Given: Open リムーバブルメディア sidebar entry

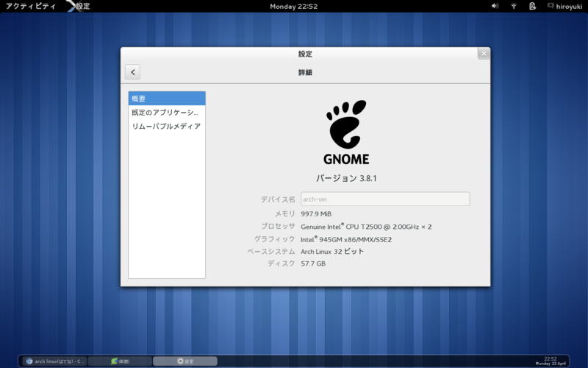Looking at the screenshot, I should coord(167,126).
